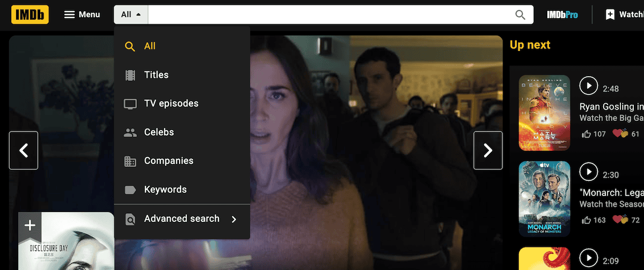The width and height of the screenshot is (644, 270).
Task: Play the Project Hail Mary trailer
Action: [589, 85]
